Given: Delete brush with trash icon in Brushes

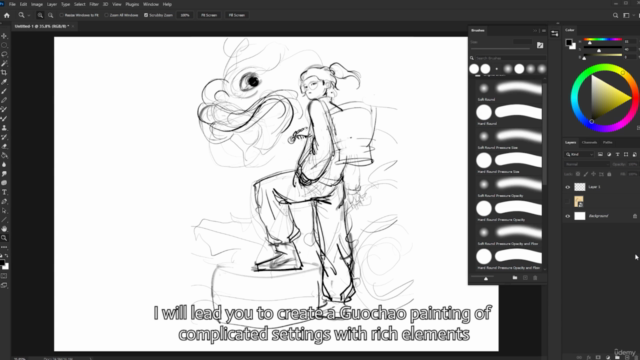Looking at the screenshot, I should (535, 278).
